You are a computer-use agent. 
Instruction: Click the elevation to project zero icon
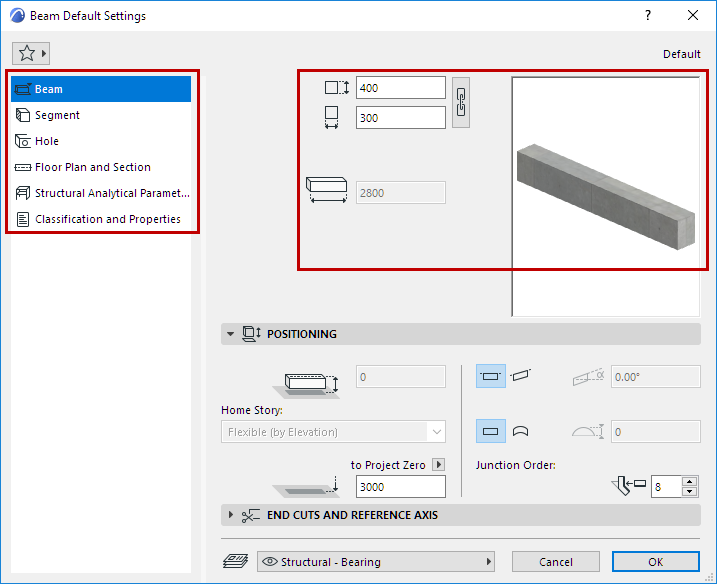[x=306, y=488]
